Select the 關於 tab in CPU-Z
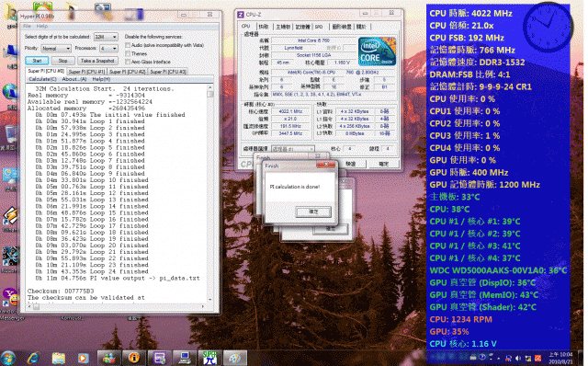This screenshot has width=588, height=366. pyautogui.click(x=361, y=27)
